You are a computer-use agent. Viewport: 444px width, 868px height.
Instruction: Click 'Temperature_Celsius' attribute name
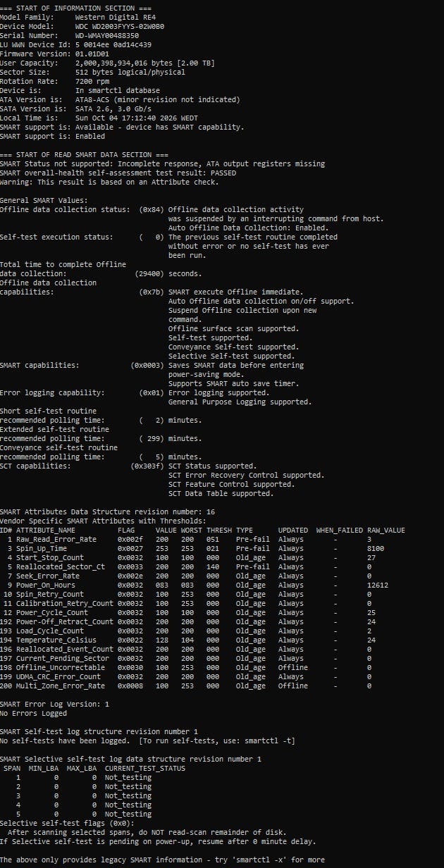[x=56, y=640]
